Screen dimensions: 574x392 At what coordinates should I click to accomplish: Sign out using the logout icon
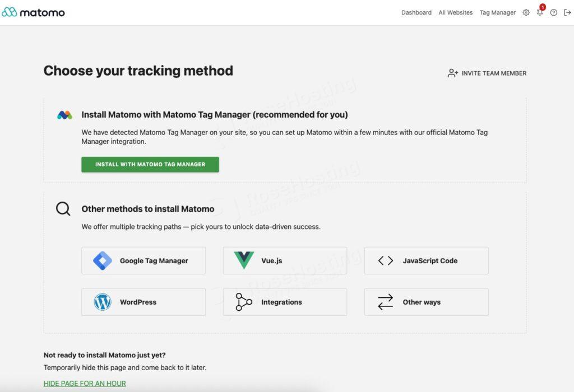coord(567,12)
